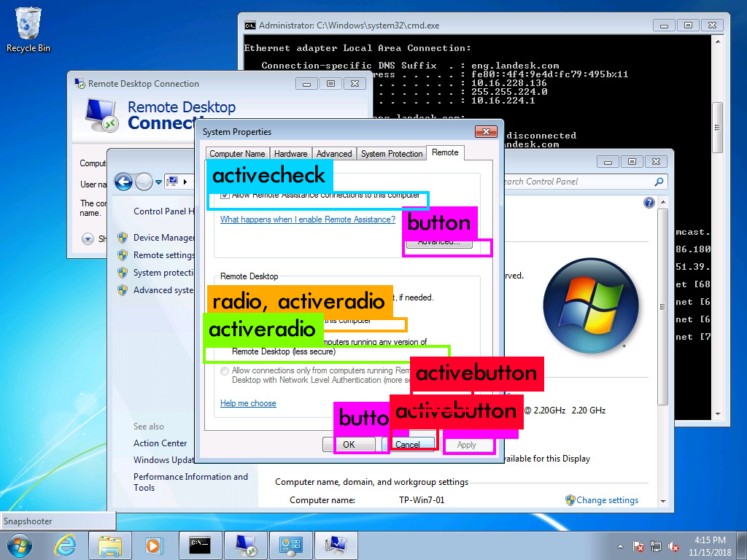
Task: Select the System Properties taskbar button
Action: click(336, 545)
